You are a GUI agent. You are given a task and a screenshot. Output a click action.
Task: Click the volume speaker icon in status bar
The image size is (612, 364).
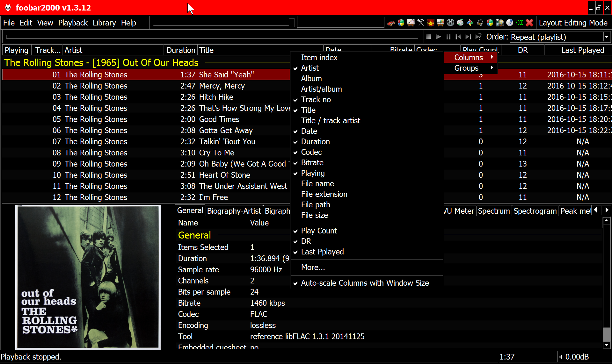pos(561,357)
